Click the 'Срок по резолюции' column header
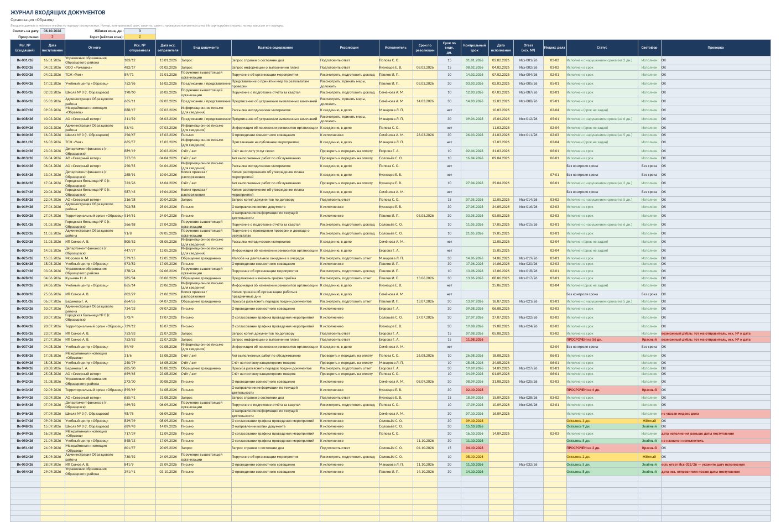This screenshot has height=532, width=781. (425, 48)
